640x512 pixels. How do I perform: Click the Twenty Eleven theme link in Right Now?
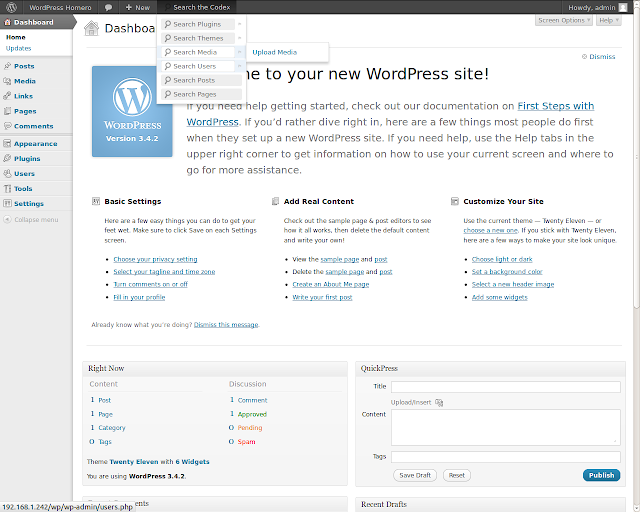[x=134, y=462]
